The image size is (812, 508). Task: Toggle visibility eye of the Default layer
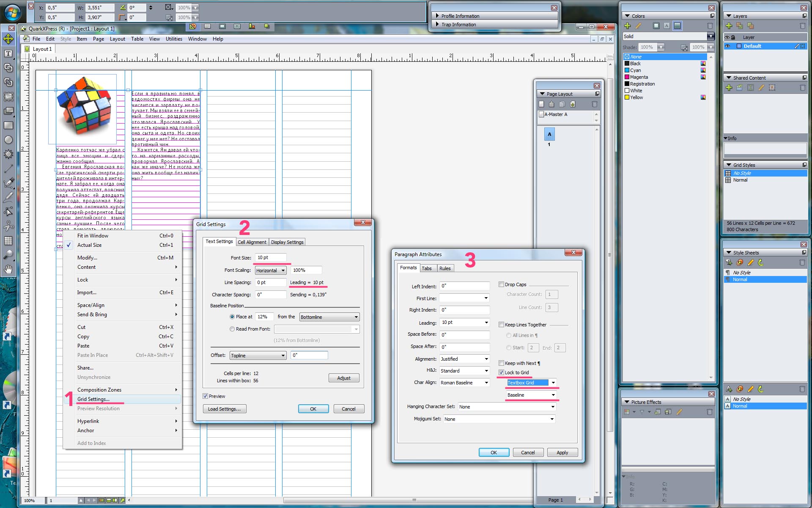tap(728, 46)
